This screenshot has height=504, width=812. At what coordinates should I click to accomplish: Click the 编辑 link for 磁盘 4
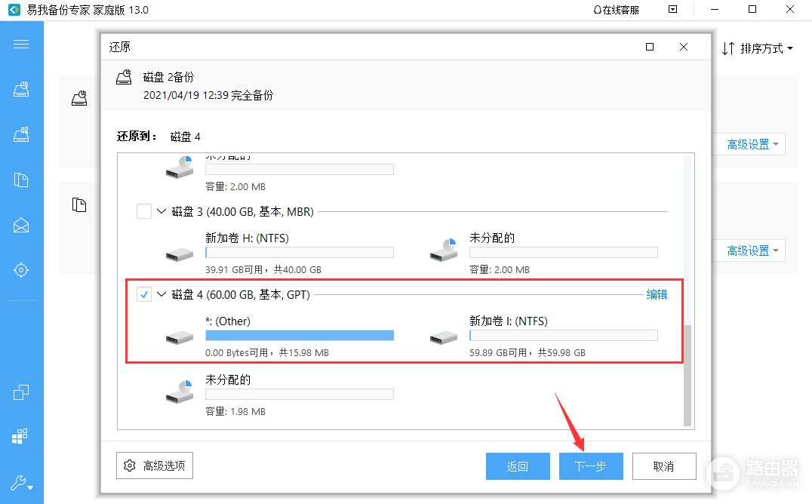click(657, 295)
